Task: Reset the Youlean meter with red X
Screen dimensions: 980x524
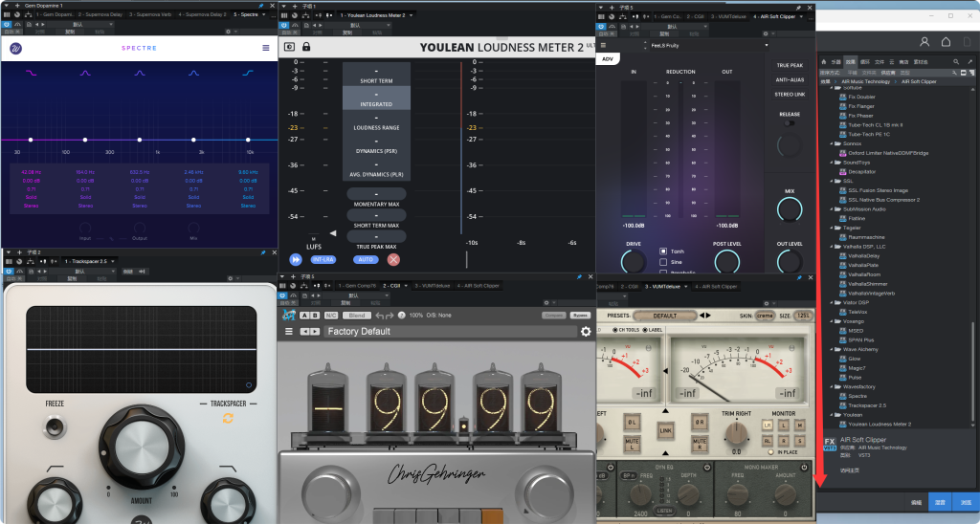Action: 393,259
